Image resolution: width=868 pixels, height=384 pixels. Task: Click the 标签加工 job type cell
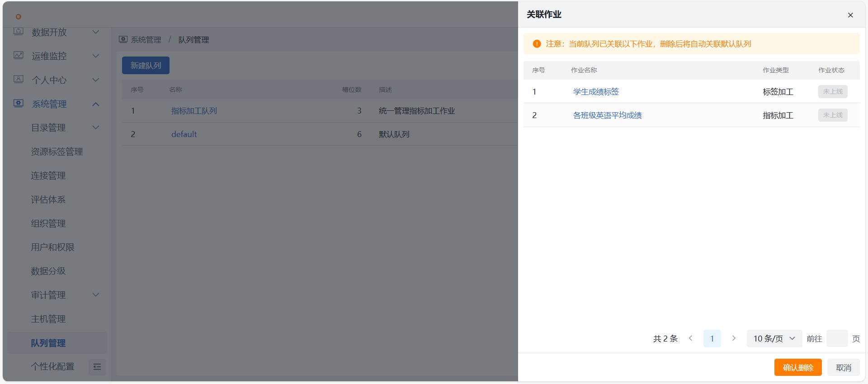click(x=778, y=92)
